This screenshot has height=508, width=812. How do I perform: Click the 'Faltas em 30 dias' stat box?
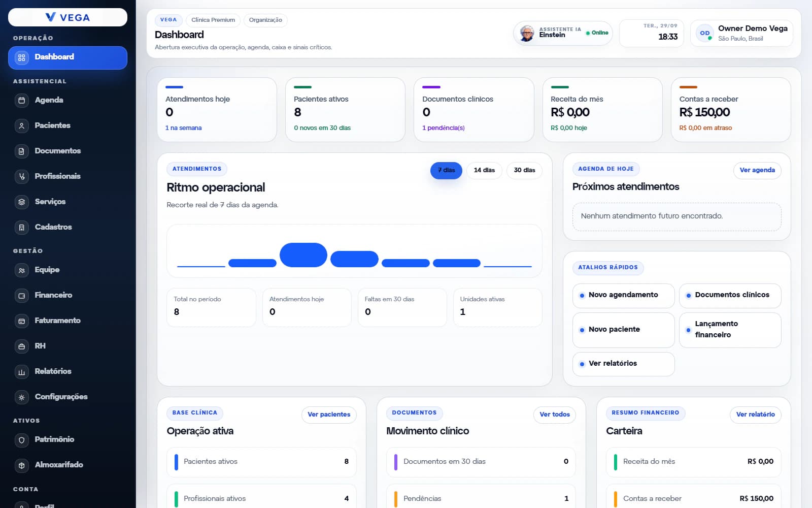[402, 307]
